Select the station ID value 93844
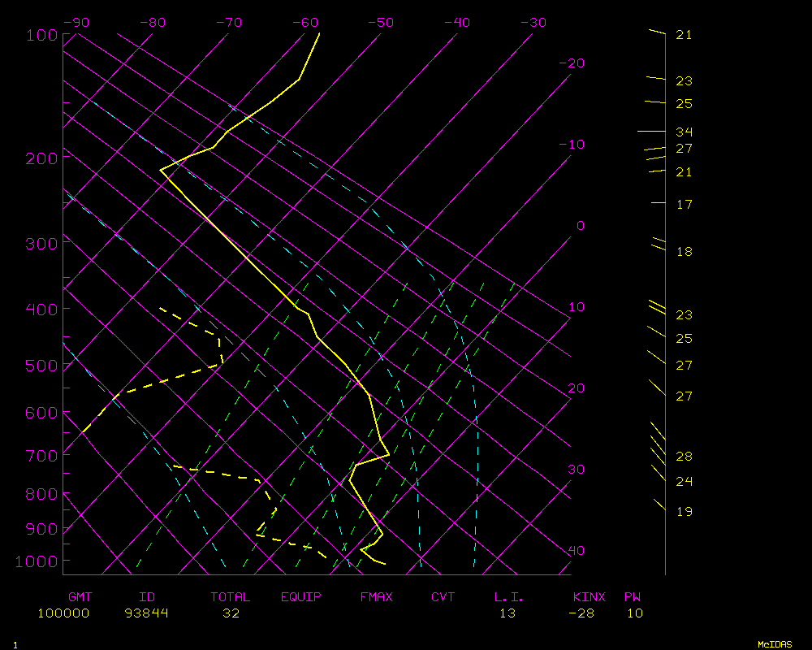The height and width of the screenshot is (650, 812). pos(147,613)
